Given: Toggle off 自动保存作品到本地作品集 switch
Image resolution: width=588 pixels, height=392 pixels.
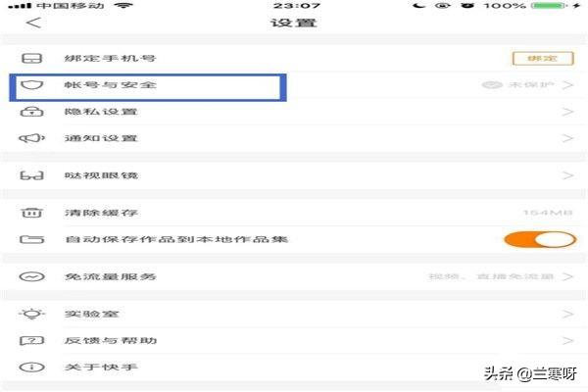Looking at the screenshot, I should [540, 239].
